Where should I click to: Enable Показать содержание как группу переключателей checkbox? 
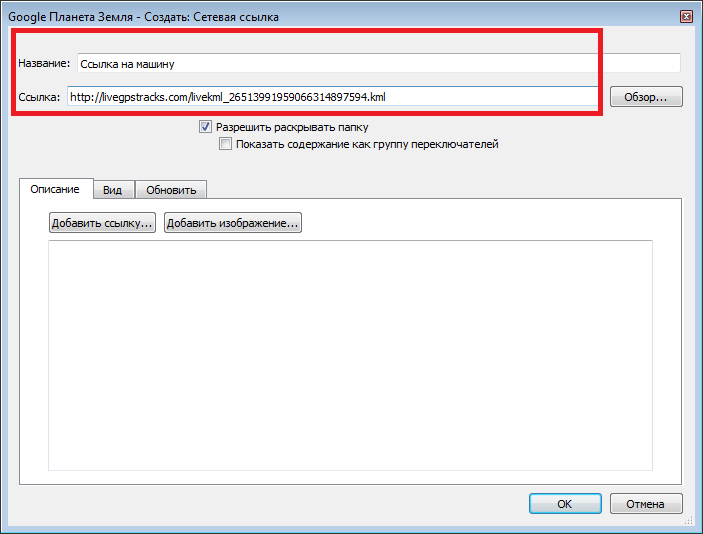pyautogui.click(x=226, y=144)
